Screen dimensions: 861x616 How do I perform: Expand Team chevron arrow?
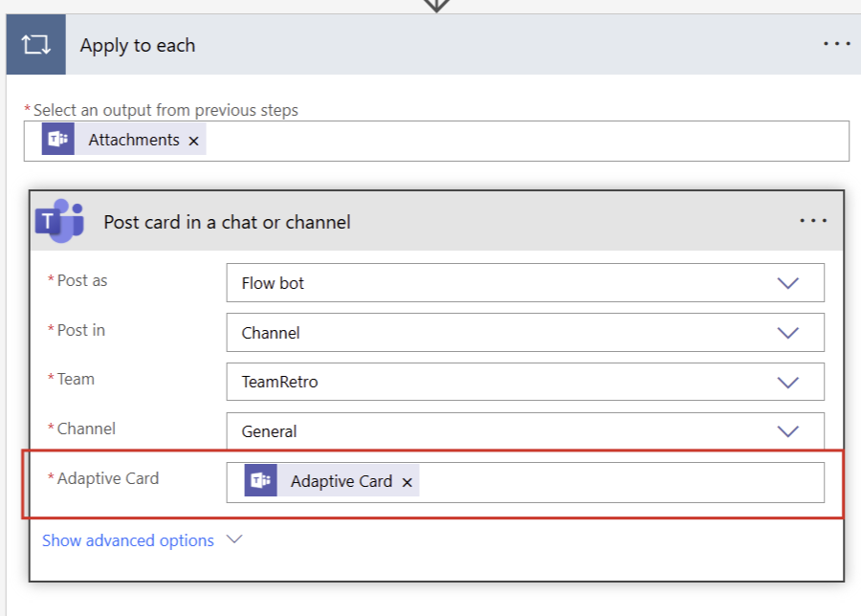coord(788,382)
